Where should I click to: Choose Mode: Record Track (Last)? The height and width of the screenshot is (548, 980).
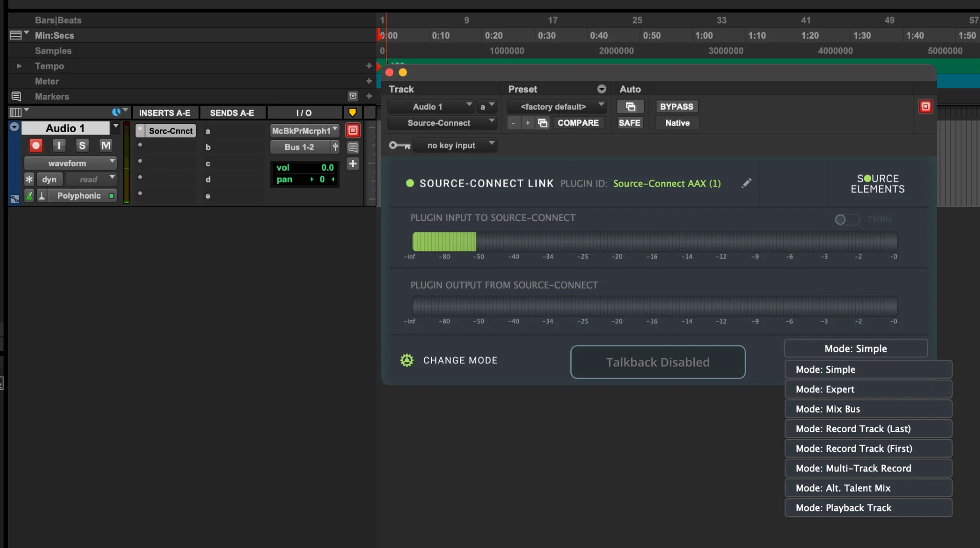pyautogui.click(x=868, y=429)
